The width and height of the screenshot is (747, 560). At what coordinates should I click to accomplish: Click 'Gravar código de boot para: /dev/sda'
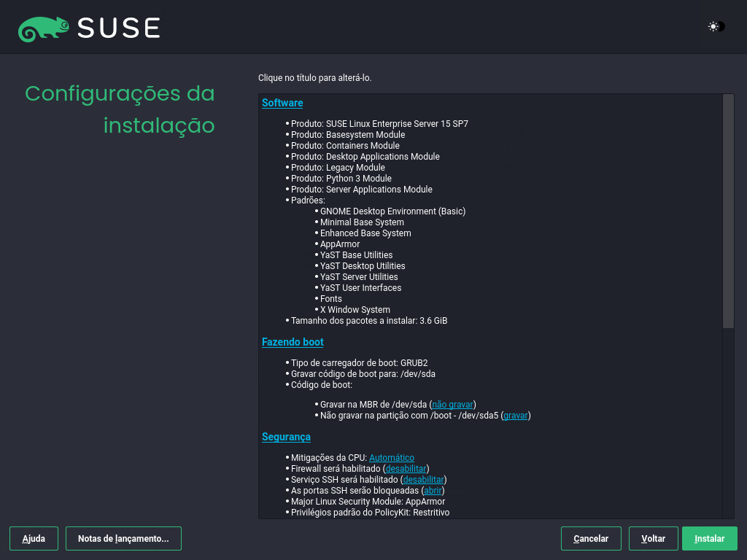point(363,374)
